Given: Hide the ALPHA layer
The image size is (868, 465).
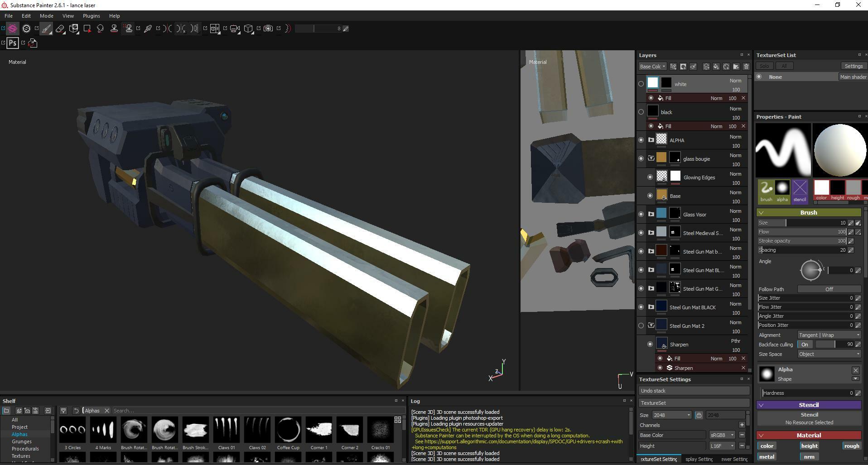Looking at the screenshot, I should 641,140.
